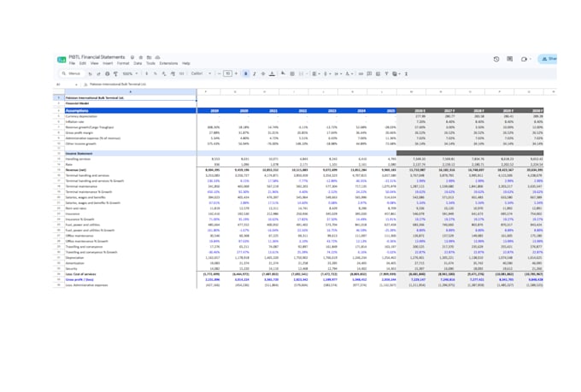Viewport: 581px width, 392px height.
Task: Open the Help menu
Action: 186,63
